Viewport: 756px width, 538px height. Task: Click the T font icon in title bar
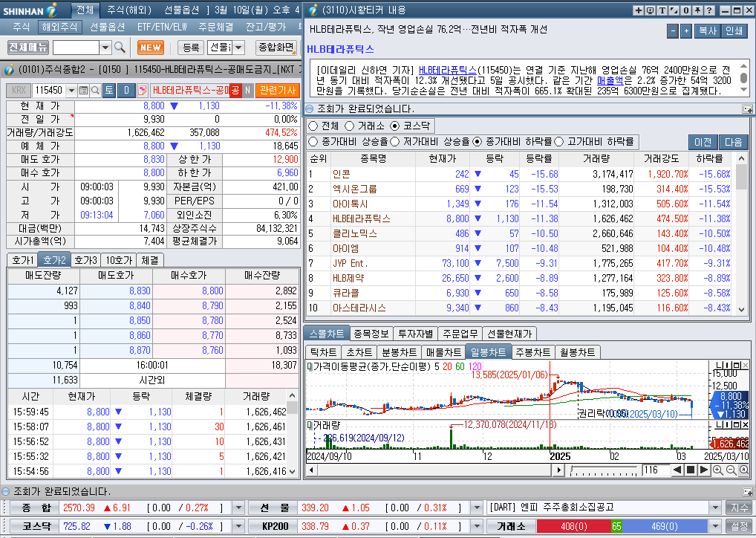pos(662,10)
